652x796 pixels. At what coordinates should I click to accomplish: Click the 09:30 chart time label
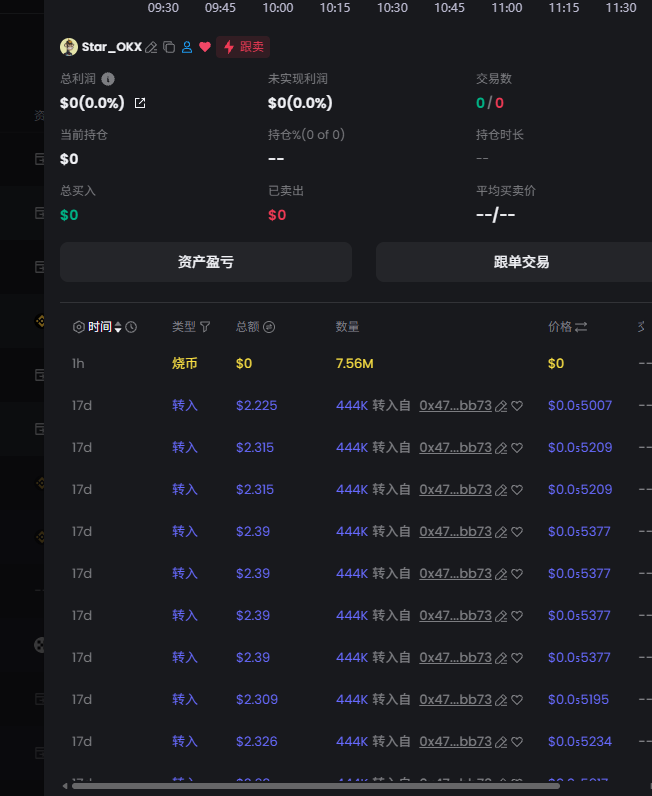[163, 8]
